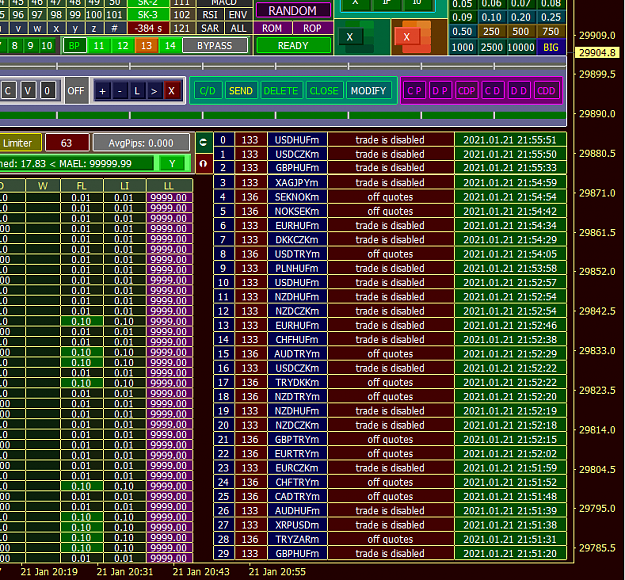Select the RSI indicator button
This screenshot has height=580, width=625.
click(210, 15)
